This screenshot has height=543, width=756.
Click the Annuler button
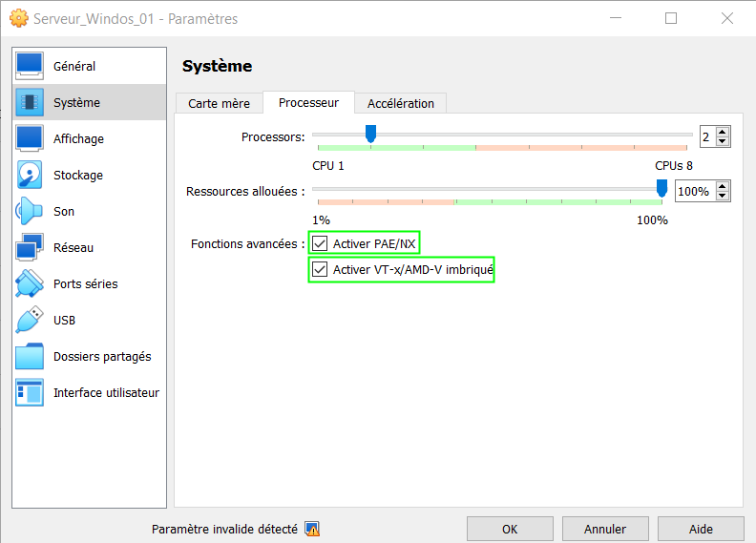(x=605, y=529)
